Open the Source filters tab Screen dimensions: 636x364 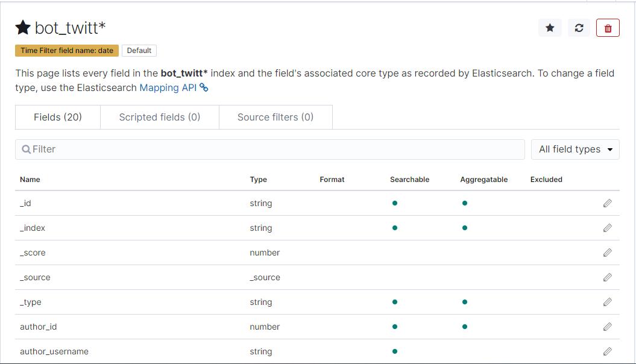(x=275, y=117)
